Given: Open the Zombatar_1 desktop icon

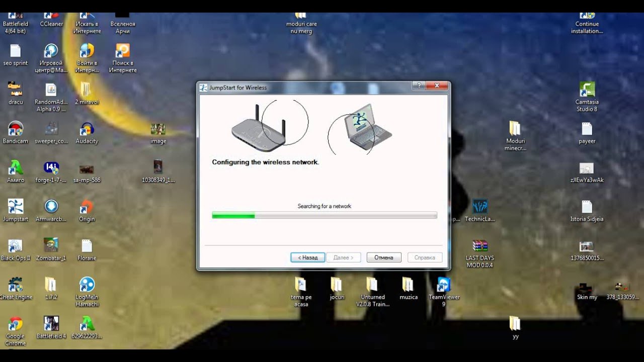Looking at the screenshot, I should pos(51,250).
